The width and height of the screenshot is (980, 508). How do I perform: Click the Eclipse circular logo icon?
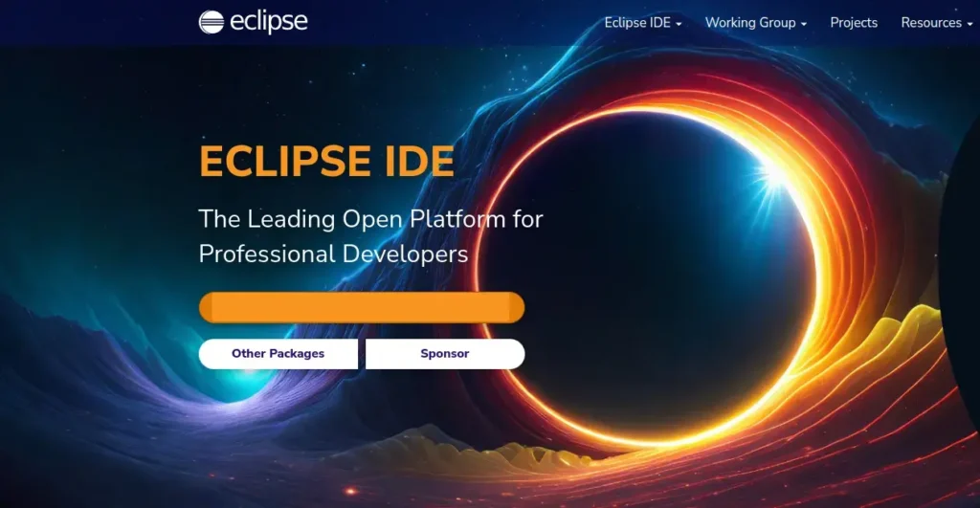[x=211, y=22]
